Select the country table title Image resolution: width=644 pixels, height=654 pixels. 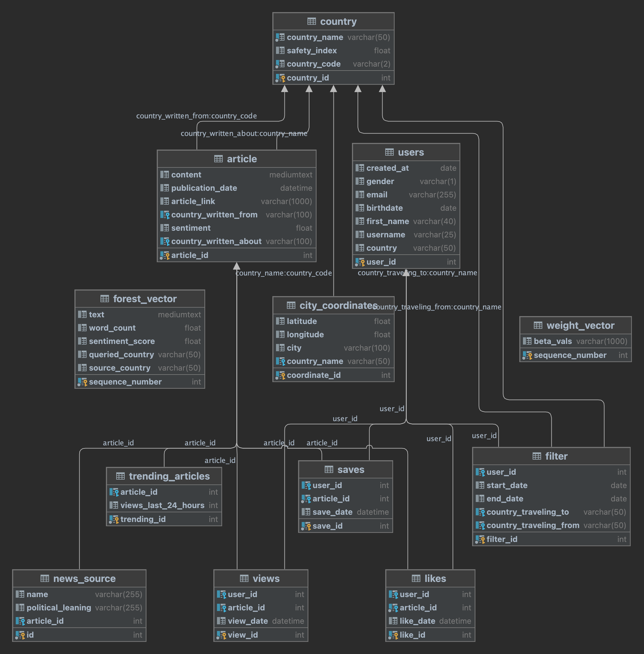pyautogui.click(x=338, y=22)
